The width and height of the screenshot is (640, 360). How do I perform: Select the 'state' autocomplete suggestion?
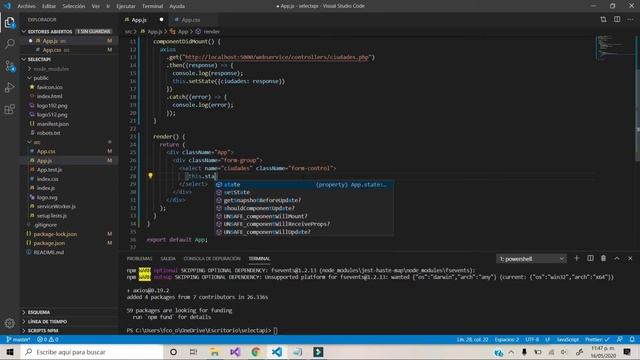304,184
